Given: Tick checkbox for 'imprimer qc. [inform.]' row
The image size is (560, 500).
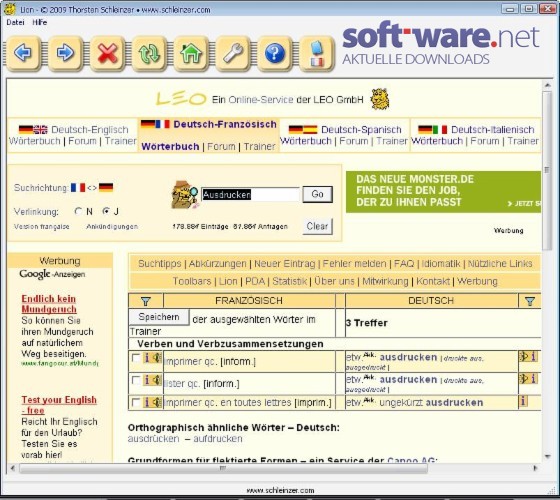Looking at the screenshot, I should tap(136, 358).
